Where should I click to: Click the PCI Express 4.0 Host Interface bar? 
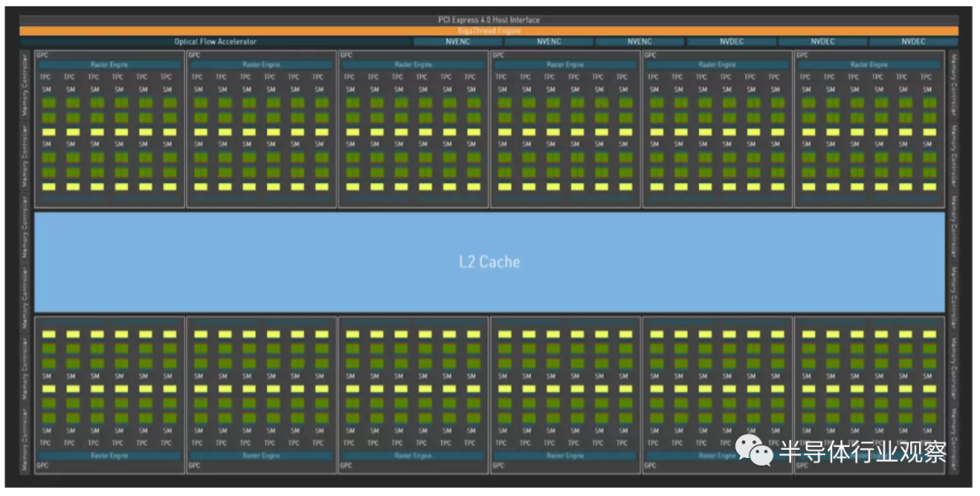coord(489,20)
